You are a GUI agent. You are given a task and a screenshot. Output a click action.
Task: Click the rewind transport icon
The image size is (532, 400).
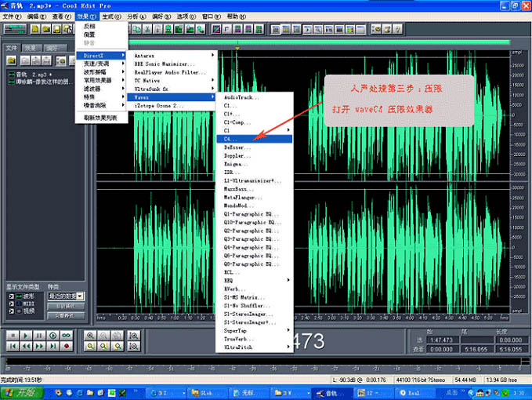tap(26, 346)
